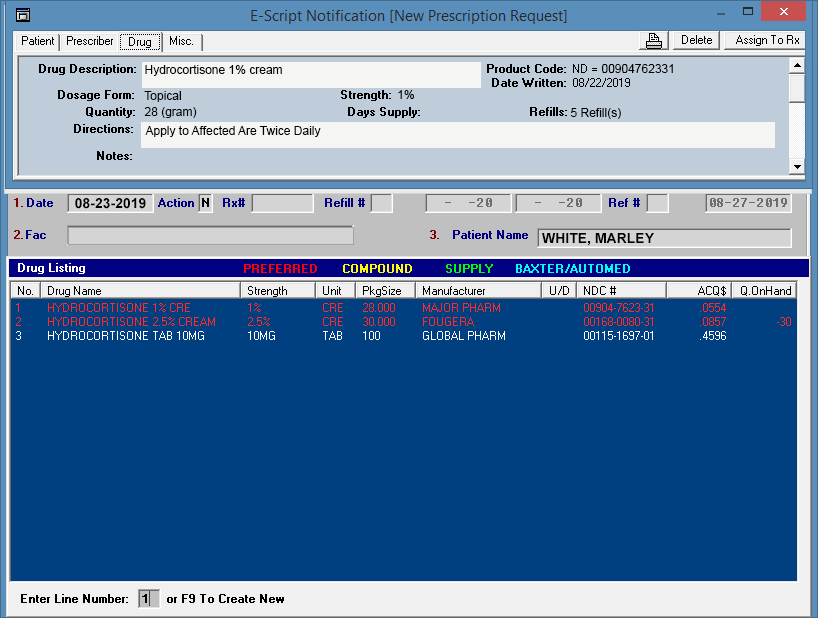The height and width of the screenshot is (618, 818).
Task: Open the Prescriber tab
Action: click(89, 42)
